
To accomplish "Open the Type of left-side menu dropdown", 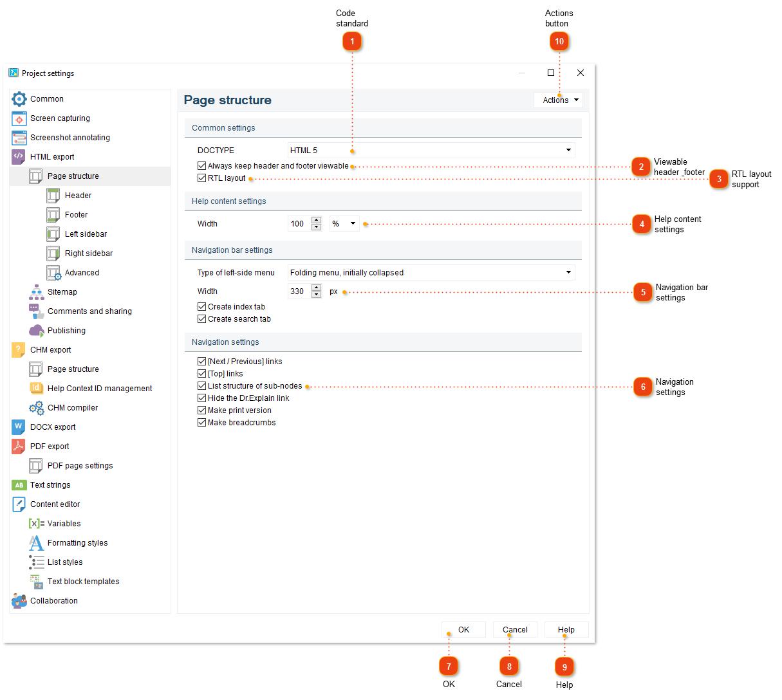I will coord(431,273).
